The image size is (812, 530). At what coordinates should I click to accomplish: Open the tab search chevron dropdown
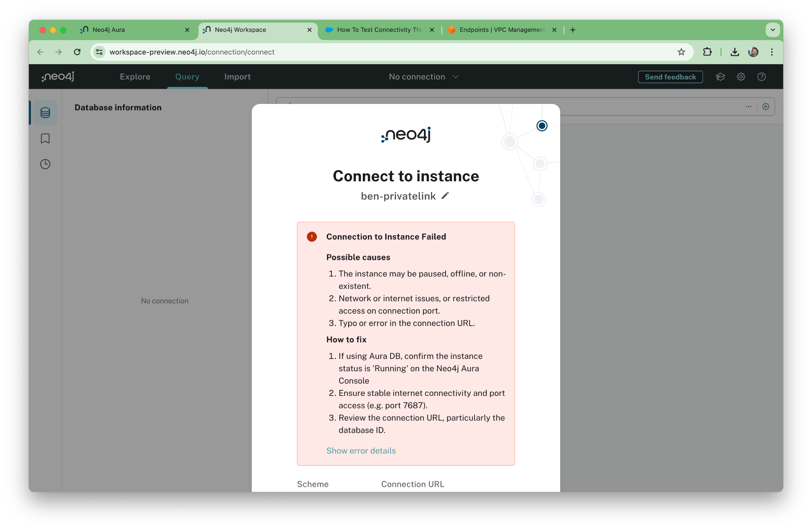pyautogui.click(x=773, y=30)
